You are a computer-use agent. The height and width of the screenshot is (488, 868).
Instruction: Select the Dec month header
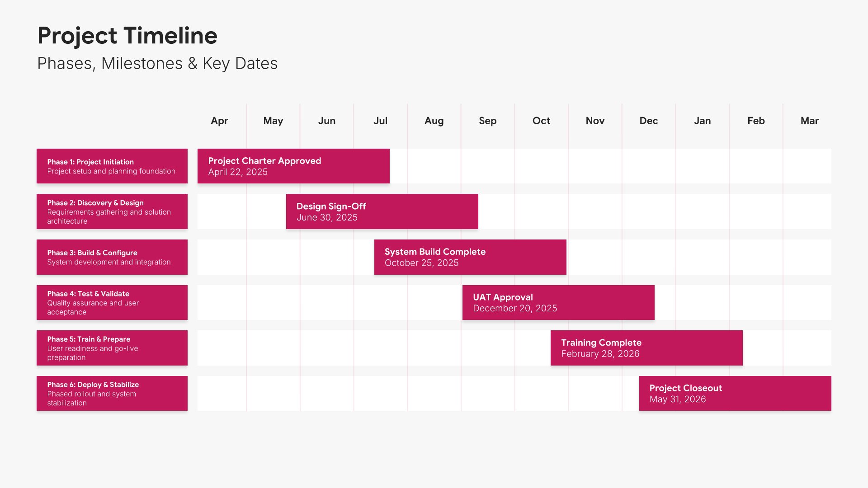coord(648,121)
